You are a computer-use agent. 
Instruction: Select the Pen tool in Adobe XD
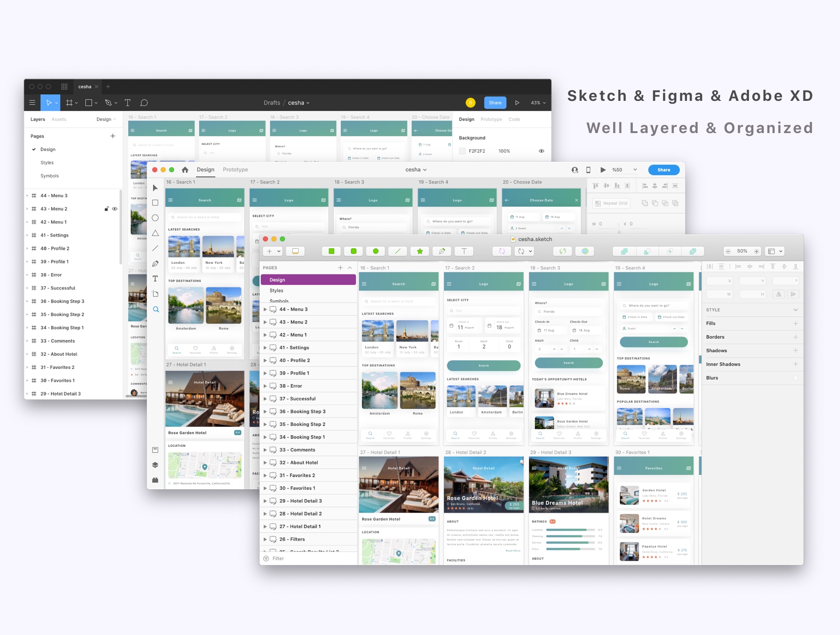coord(155,263)
